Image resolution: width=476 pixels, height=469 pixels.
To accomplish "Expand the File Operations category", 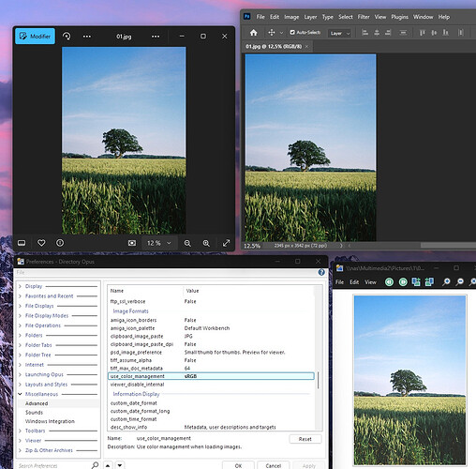I will click(x=20, y=325).
